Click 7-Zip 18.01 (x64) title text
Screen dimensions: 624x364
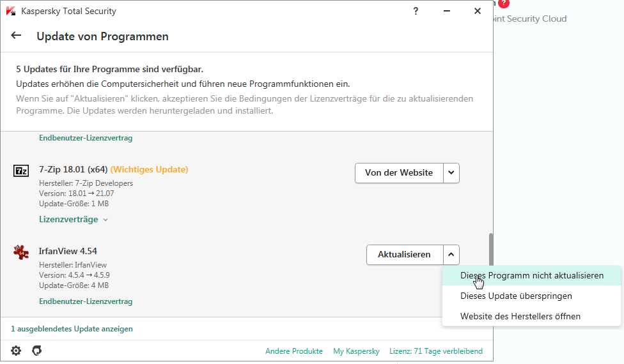[x=74, y=169]
